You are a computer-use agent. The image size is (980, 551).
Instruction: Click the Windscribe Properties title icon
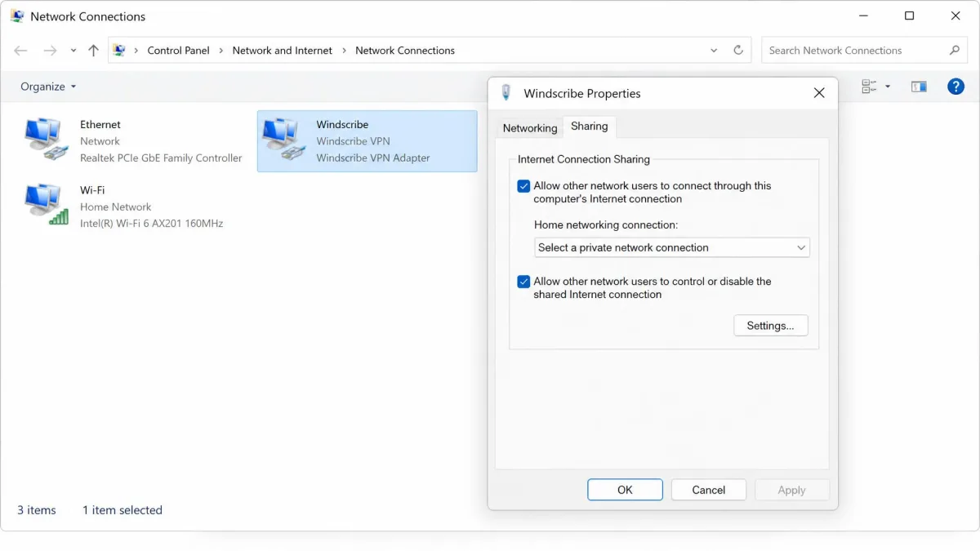pos(506,93)
